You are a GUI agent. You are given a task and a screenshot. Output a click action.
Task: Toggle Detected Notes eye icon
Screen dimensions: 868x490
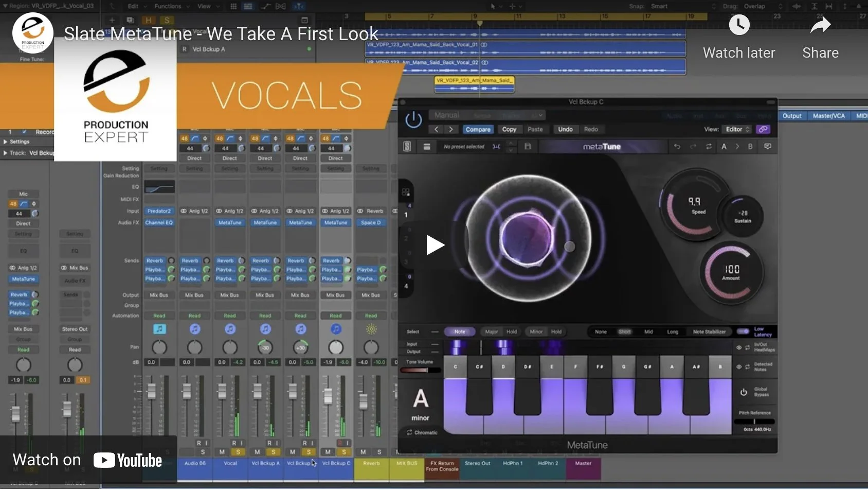[x=739, y=367]
